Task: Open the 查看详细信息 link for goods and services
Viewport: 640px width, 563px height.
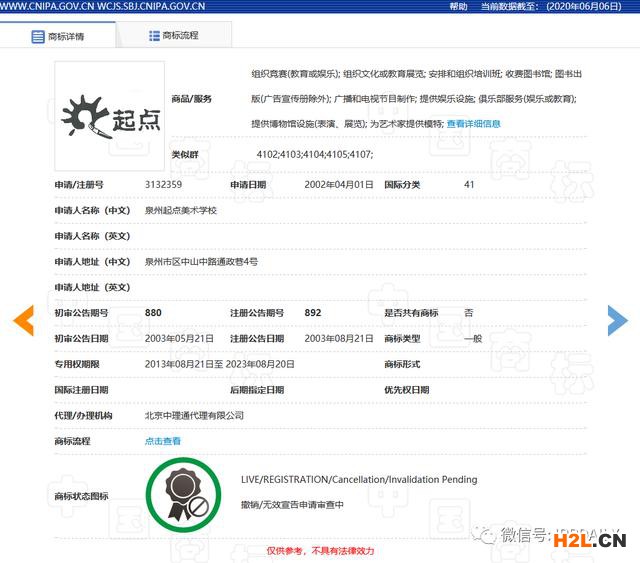Action: (x=473, y=124)
